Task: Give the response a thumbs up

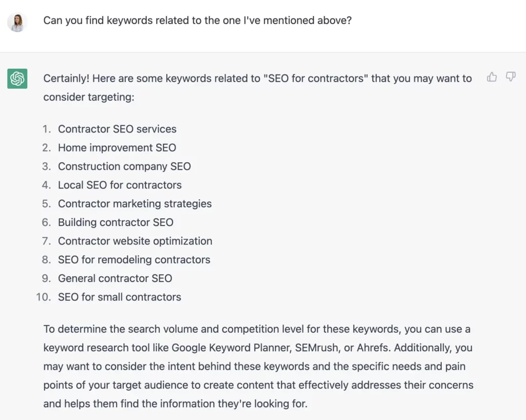Action: click(x=492, y=77)
